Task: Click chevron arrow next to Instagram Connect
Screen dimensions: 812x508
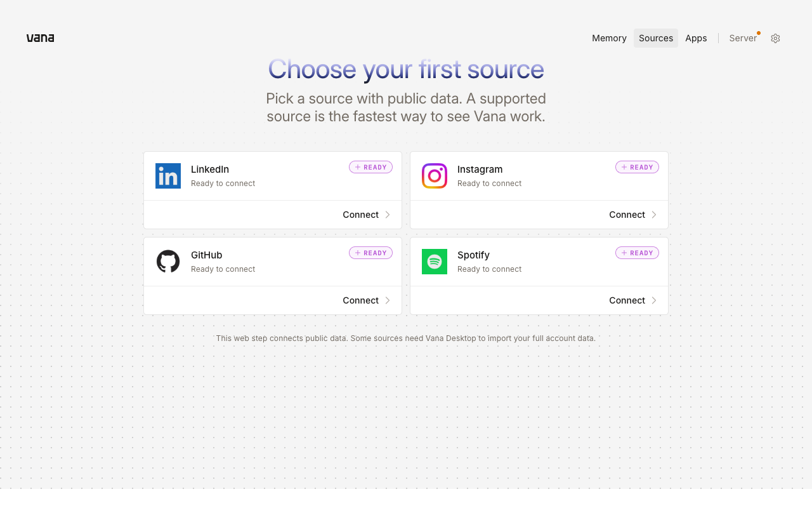Action: [x=654, y=215]
